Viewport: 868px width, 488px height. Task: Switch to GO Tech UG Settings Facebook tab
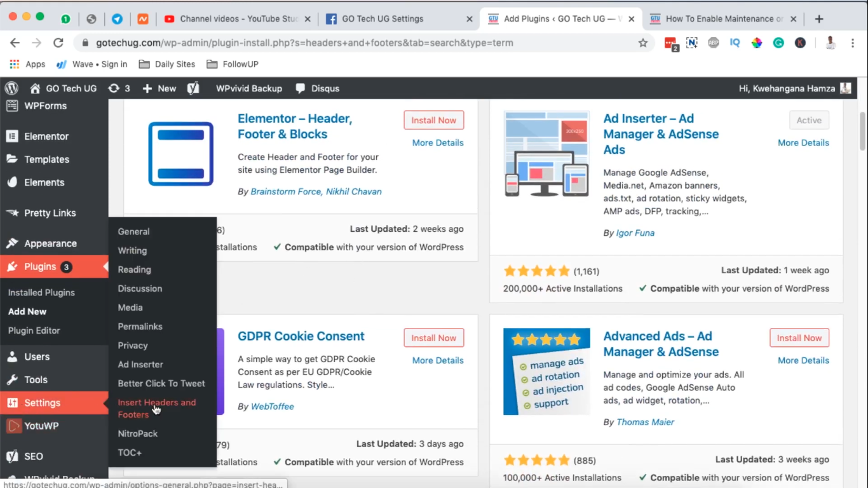coord(399,19)
